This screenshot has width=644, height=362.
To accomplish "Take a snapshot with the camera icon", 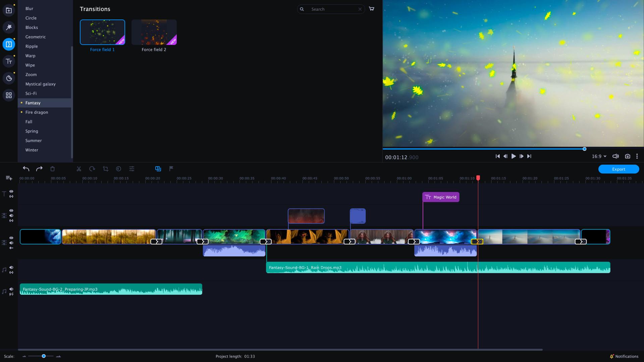I will tap(628, 156).
